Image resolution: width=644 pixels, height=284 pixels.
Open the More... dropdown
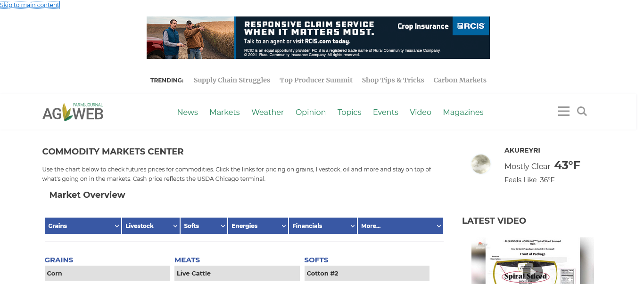[400, 226]
